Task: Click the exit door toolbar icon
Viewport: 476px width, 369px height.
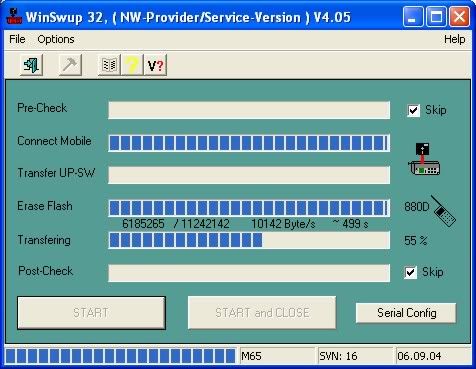Action: [x=31, y=65]
